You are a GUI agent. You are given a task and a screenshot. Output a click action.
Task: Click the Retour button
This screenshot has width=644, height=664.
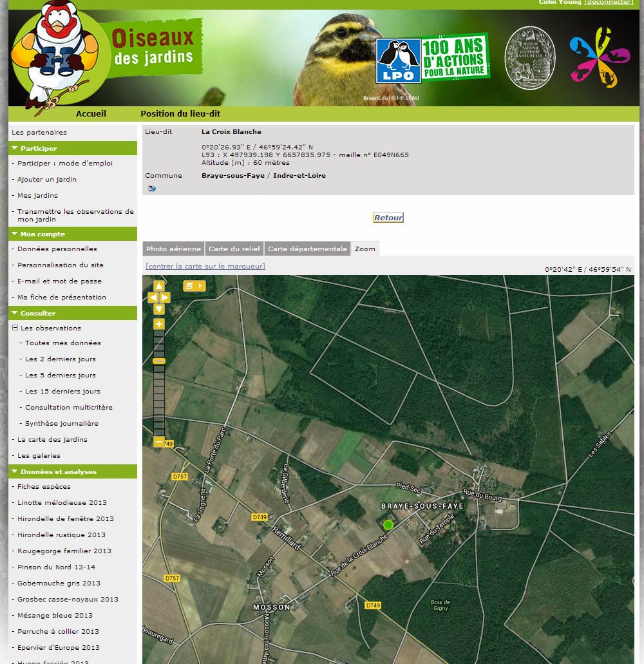[x=388, y=218]
